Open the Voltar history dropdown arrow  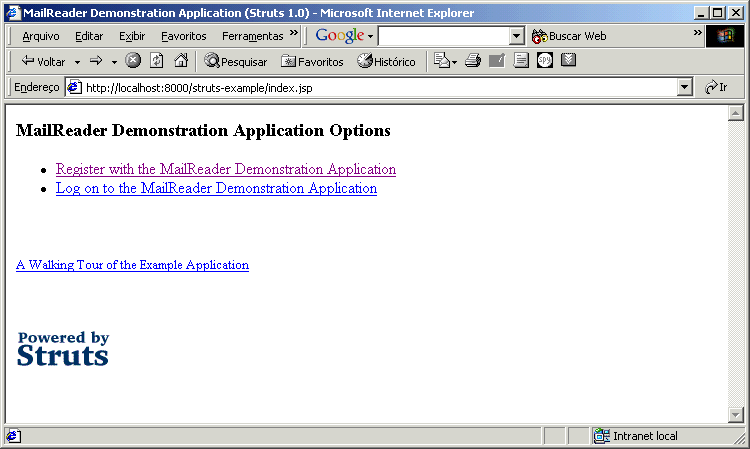click(x=77, y=62)
